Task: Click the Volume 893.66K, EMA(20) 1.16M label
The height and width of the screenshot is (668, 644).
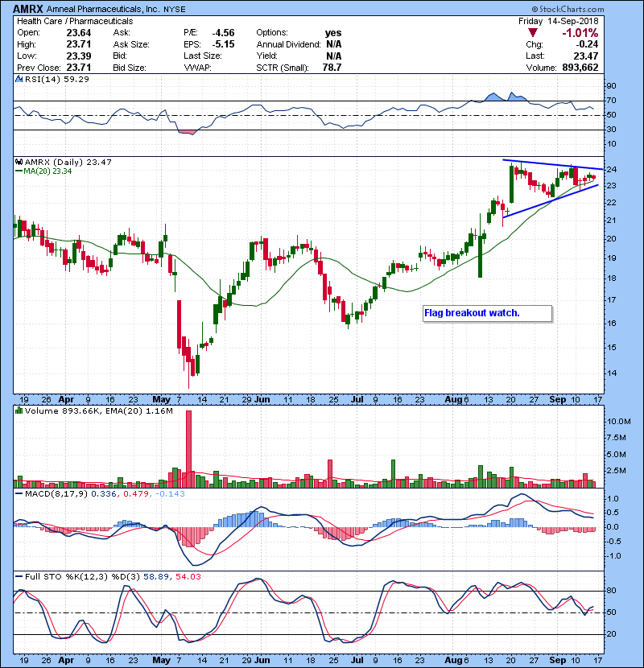Action: pos(99,410)
